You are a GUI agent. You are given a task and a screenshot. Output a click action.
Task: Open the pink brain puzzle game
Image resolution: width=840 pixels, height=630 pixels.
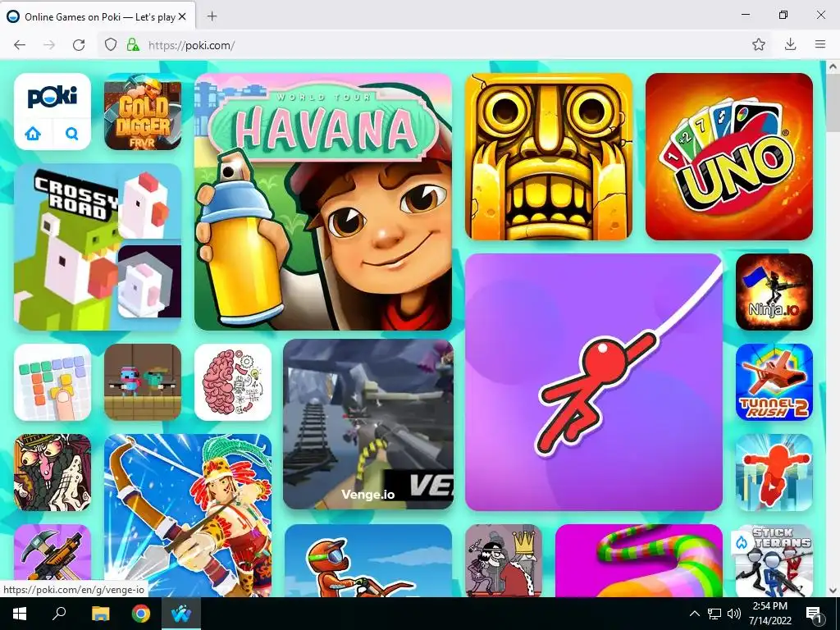[x=233, y=382]
